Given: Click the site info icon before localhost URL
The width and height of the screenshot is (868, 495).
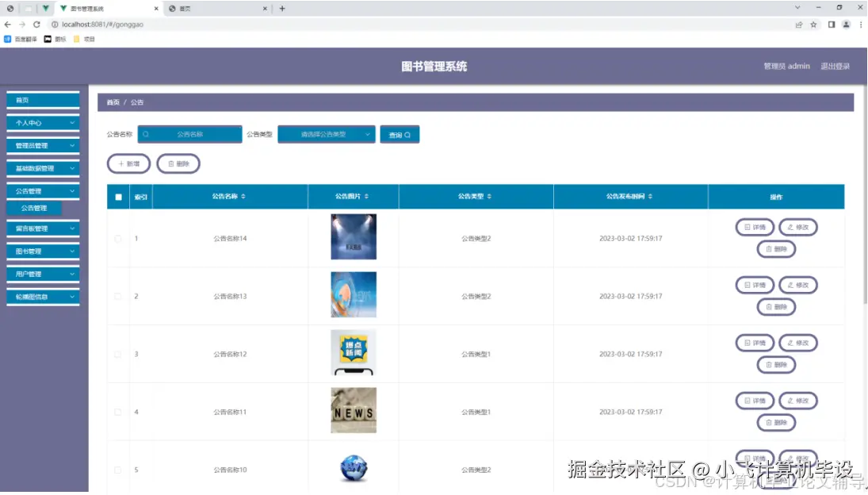Looking at the screenshot, I should pyautogui.click(x=55, y=25).
